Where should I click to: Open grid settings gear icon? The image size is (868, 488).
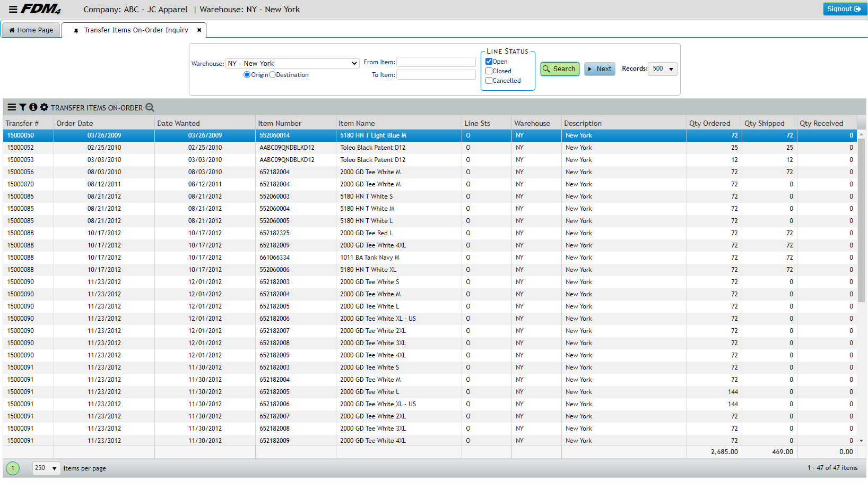click(x=44, y=107)
